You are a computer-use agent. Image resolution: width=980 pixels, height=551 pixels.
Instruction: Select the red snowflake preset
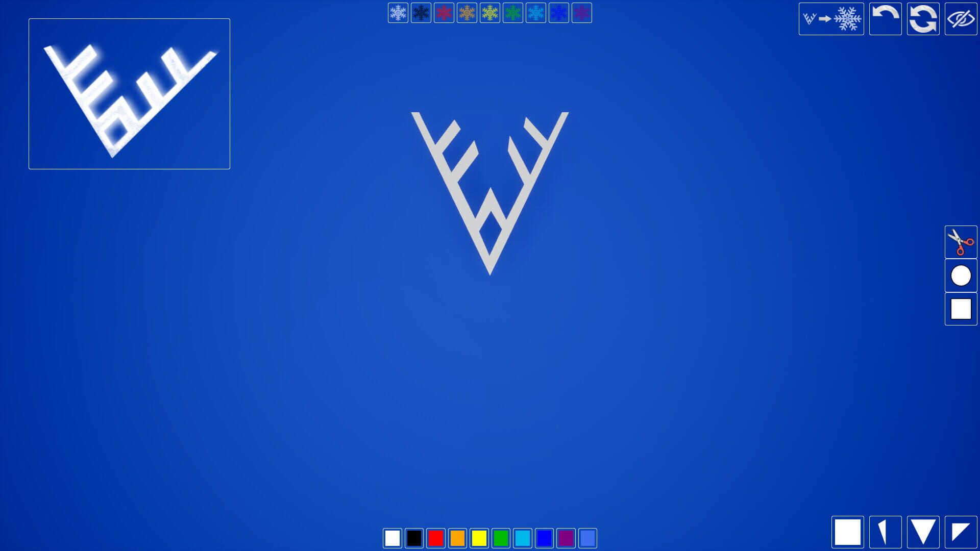click(445, 13)
